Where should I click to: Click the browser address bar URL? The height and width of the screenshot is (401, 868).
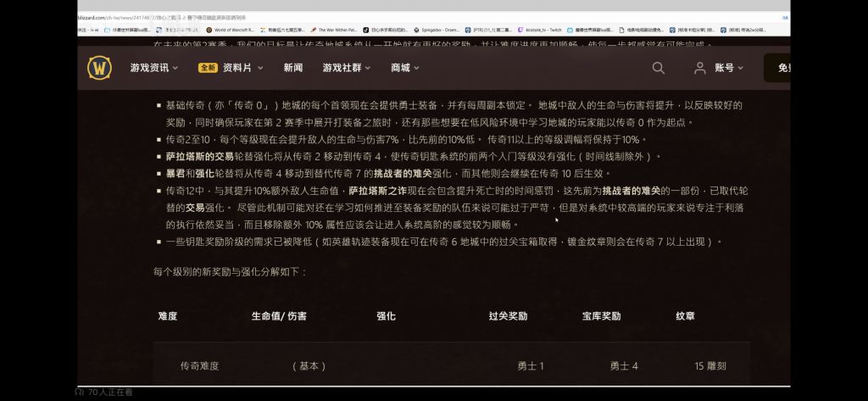click(164, 18)
